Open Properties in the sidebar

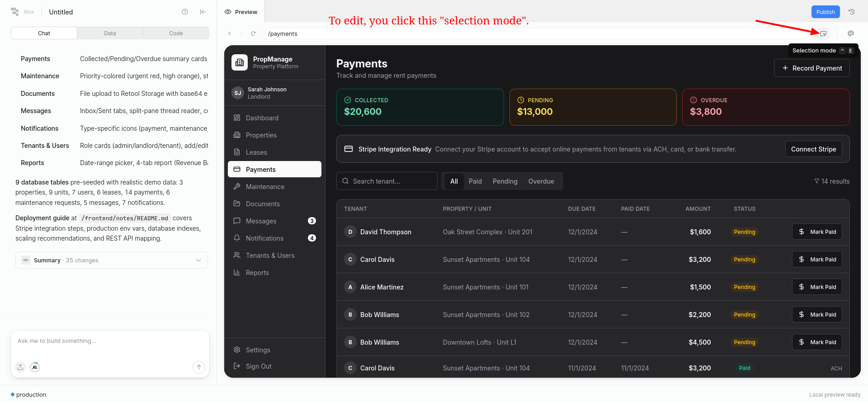(274, 135)
